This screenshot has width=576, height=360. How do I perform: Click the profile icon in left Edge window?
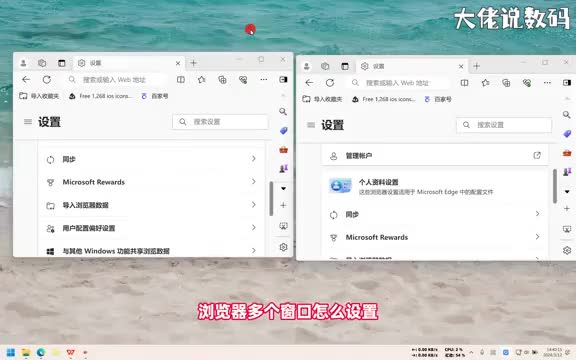point(24,63)
